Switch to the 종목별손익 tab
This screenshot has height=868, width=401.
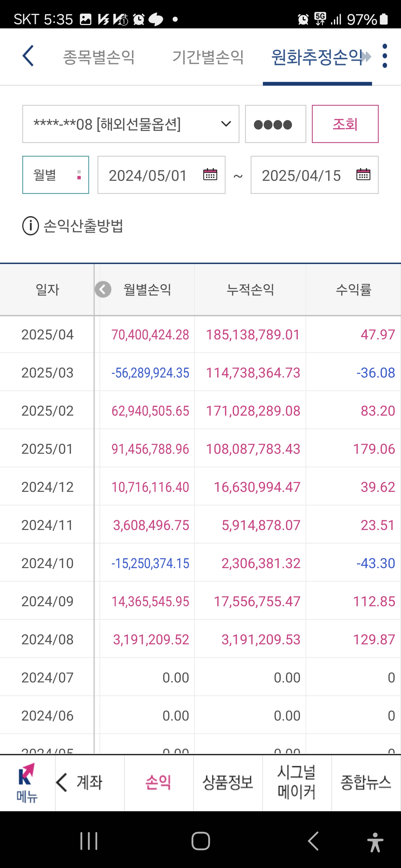click(99, 56)
